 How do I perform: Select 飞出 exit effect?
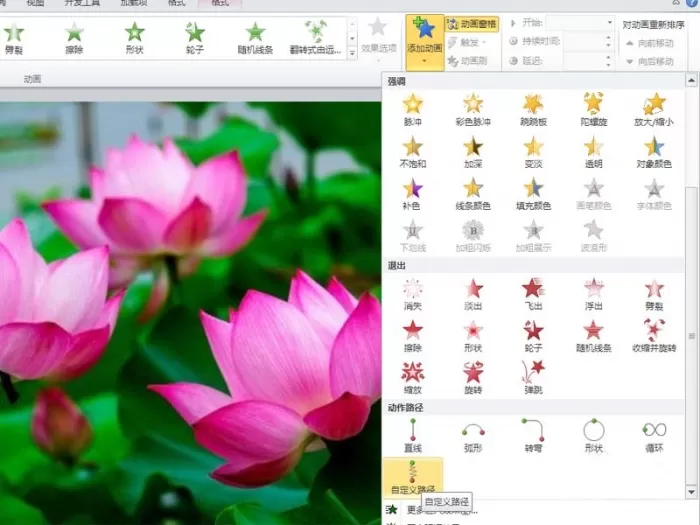[533, 294]
